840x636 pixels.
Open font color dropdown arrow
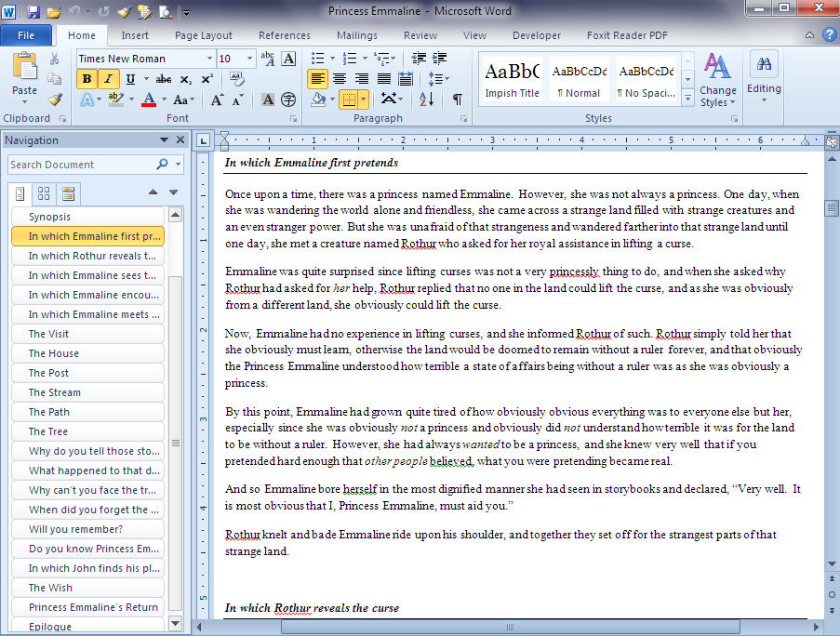pos(164,99)
